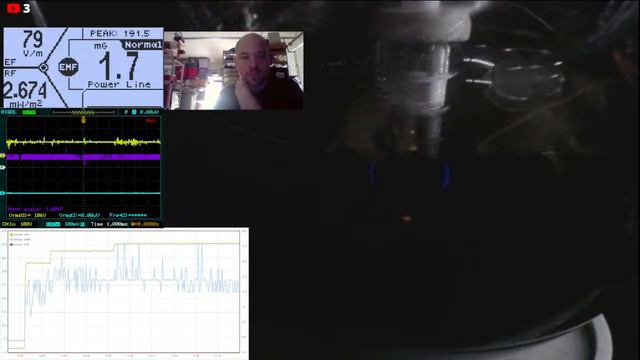
Task: Click the 'Normal' mode label on the meter
Action: coord(143,45)
